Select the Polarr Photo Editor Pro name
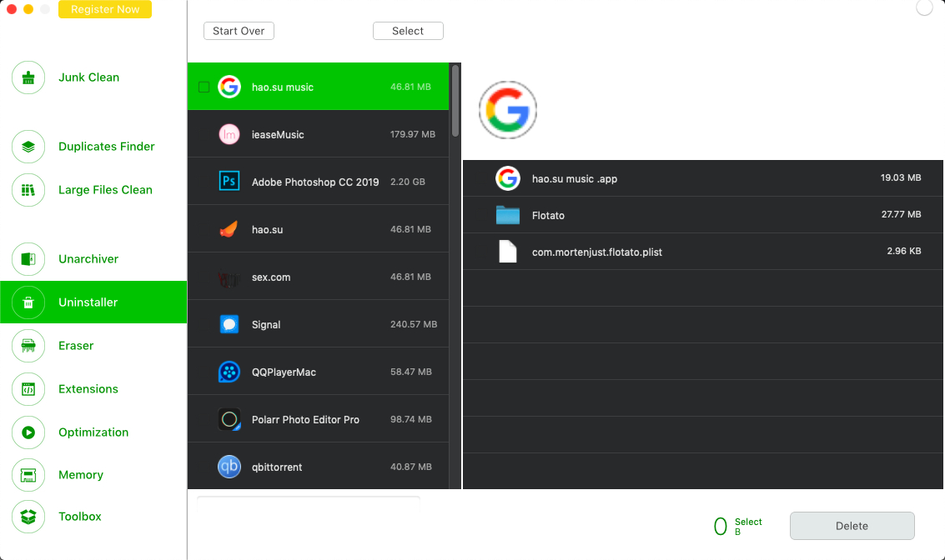The height and width of the screenshot is (560, 945). click(305, 420)
